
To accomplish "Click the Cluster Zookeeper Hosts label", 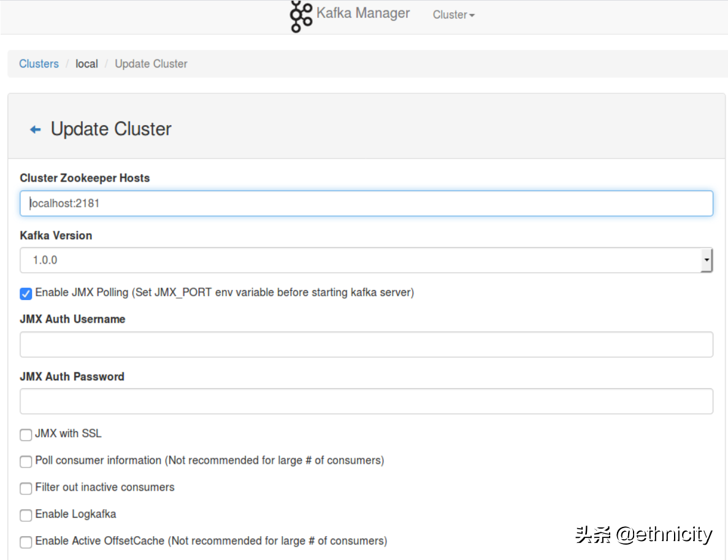I will pos(85,178).
